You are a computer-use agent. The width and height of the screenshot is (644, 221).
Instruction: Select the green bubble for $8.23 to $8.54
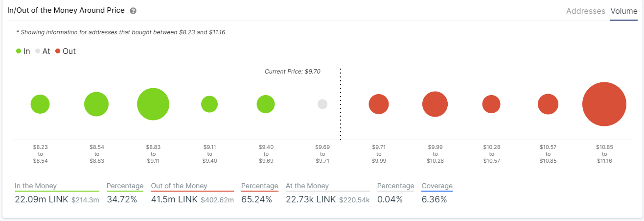click(40, 104)
